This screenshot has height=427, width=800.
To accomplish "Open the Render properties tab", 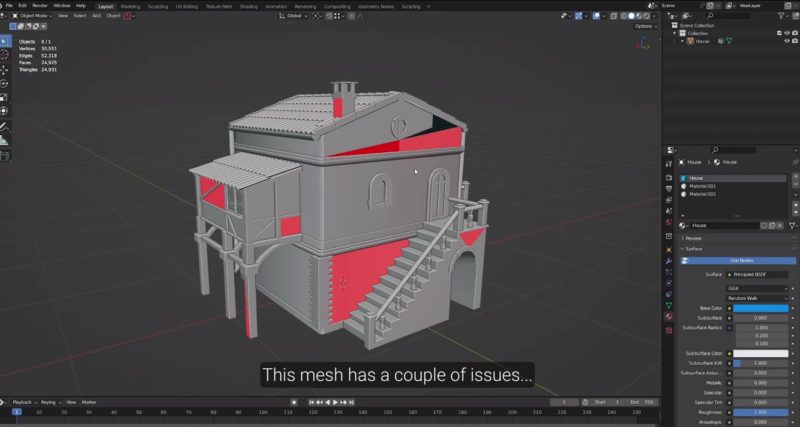I will (669, 178).
